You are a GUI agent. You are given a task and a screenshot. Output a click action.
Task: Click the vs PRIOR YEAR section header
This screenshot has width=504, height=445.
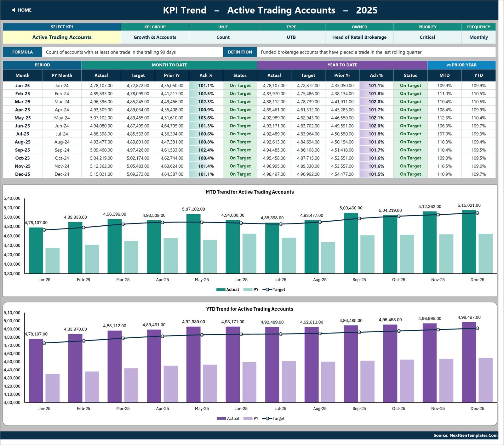pyautogui.click(x=461, y=65)
